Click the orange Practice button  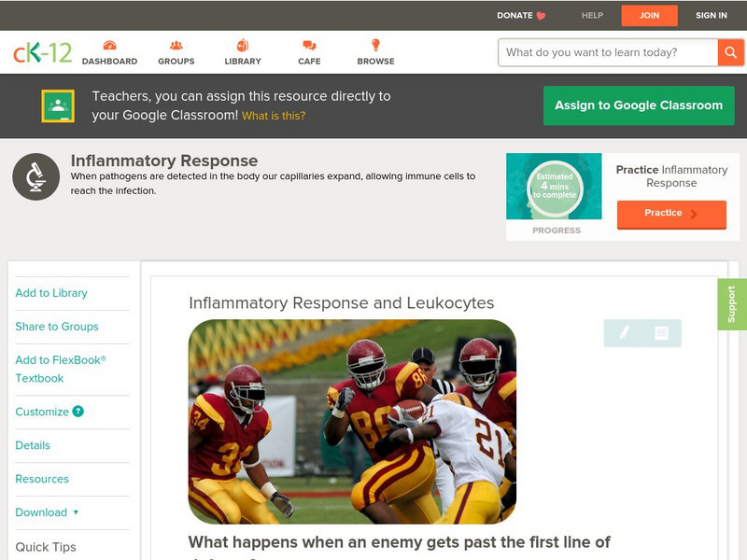coord(671,214)
